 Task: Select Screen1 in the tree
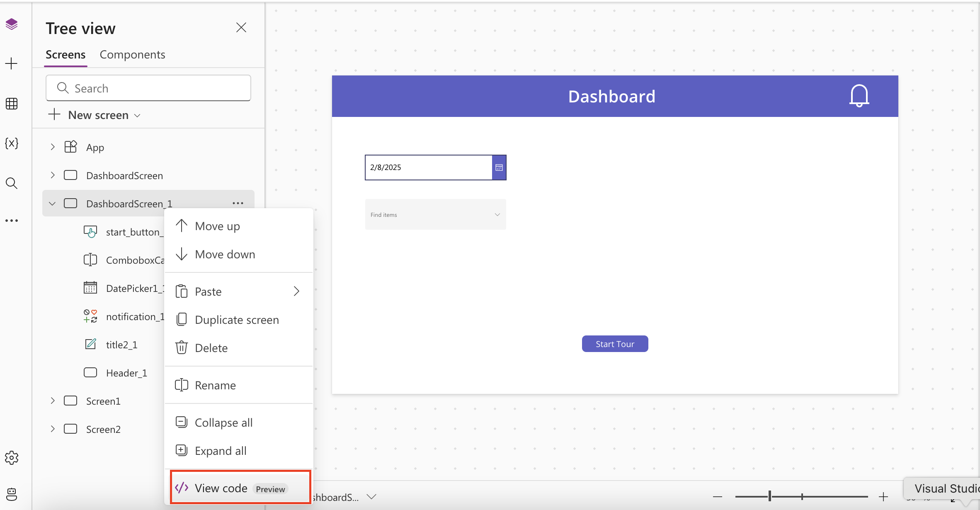tap(104, 401)
